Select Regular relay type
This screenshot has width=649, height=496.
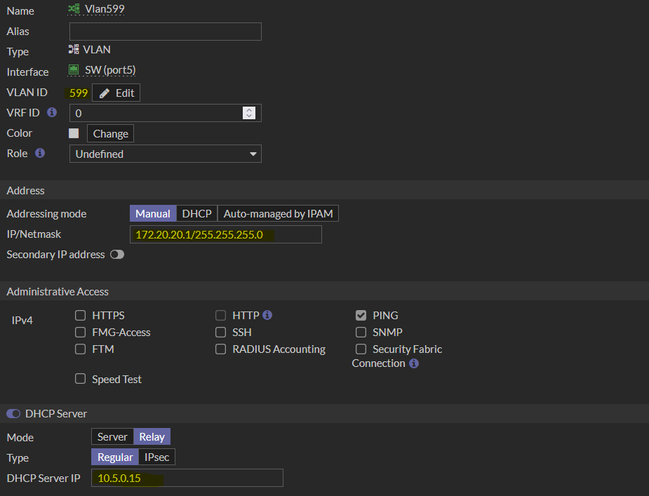(115, 457)
